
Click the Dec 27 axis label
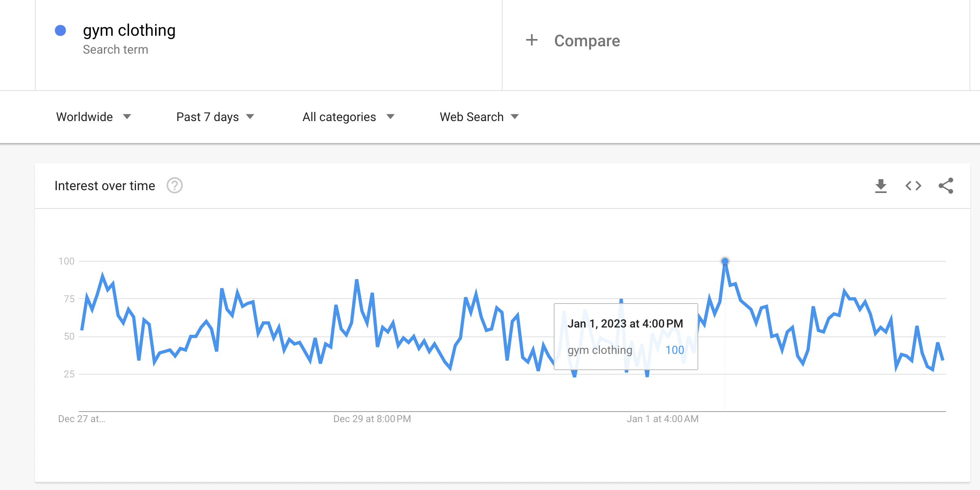click(x=82, y=419)
